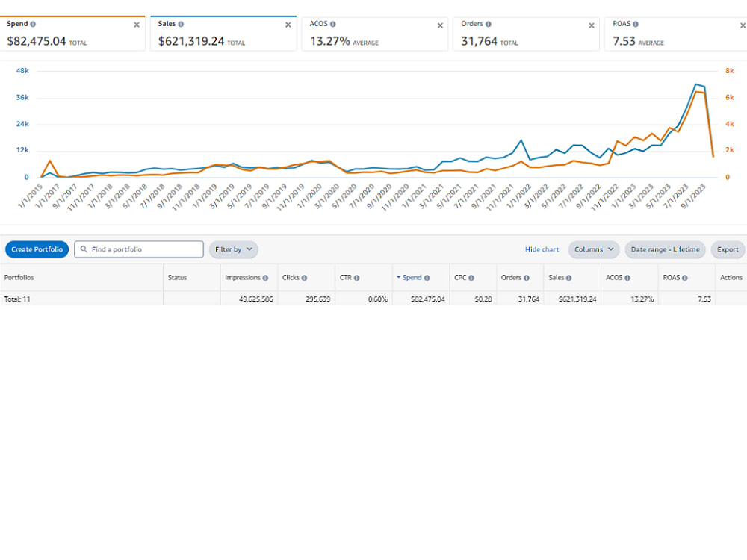Select the Sales metric card
747x560 pixels.
point(223,34)
